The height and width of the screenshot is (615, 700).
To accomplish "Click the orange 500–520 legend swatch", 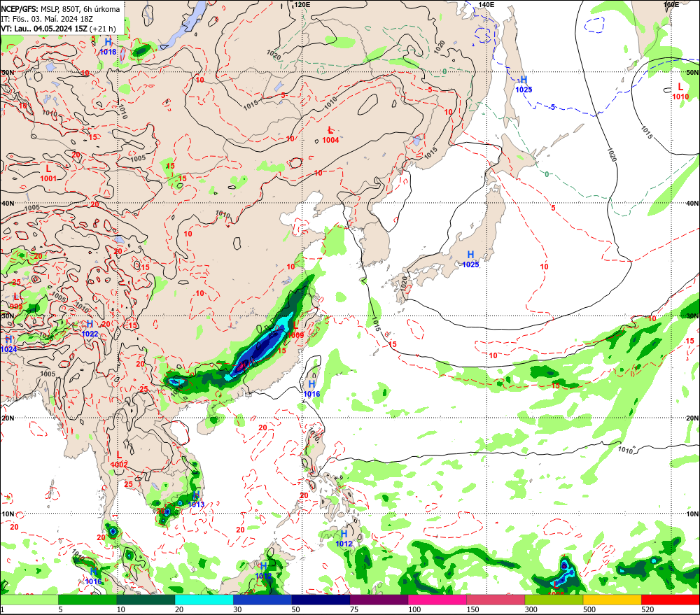I will 612,600.
